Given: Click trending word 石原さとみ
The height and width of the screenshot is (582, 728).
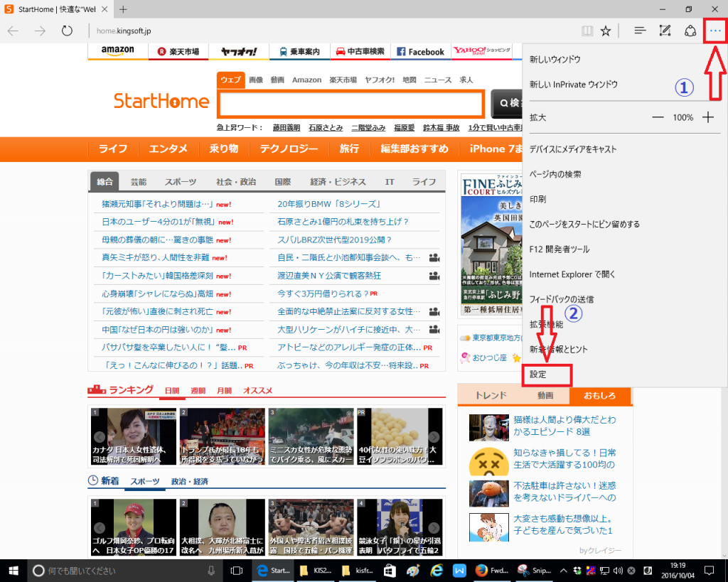Looking at the screenshot, I should click(x=326, y=128).
